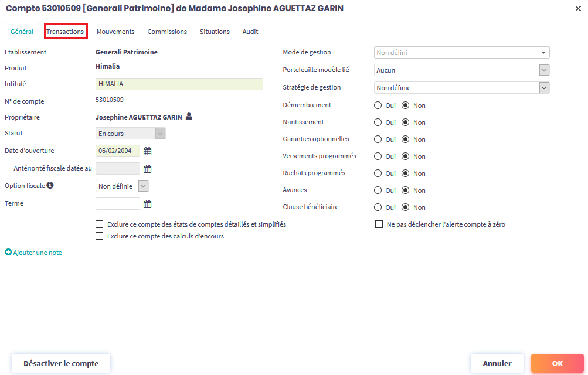
Task: Open calendar picker for Terme field
Action: pyautogui.click(x=148, y=204)
